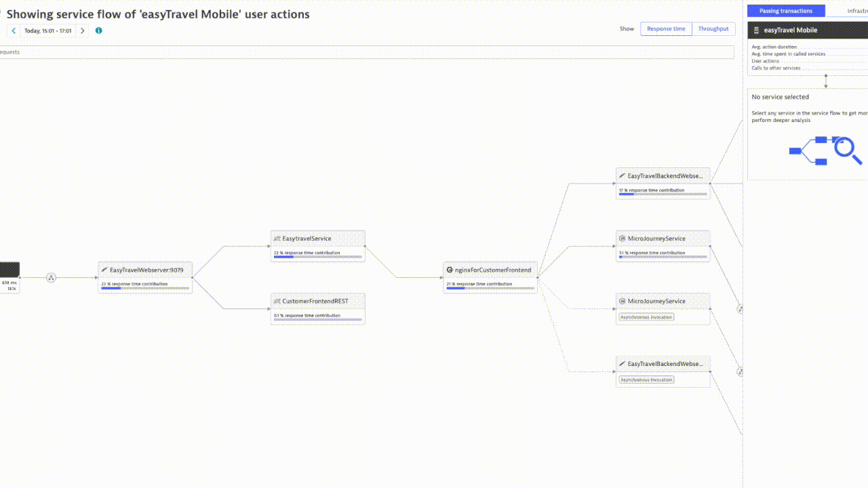868x488 pixels.
Task: Click the mobile device icon on easyTravel Mobile header
Action: pyautogui.click(x=756, y=30)
